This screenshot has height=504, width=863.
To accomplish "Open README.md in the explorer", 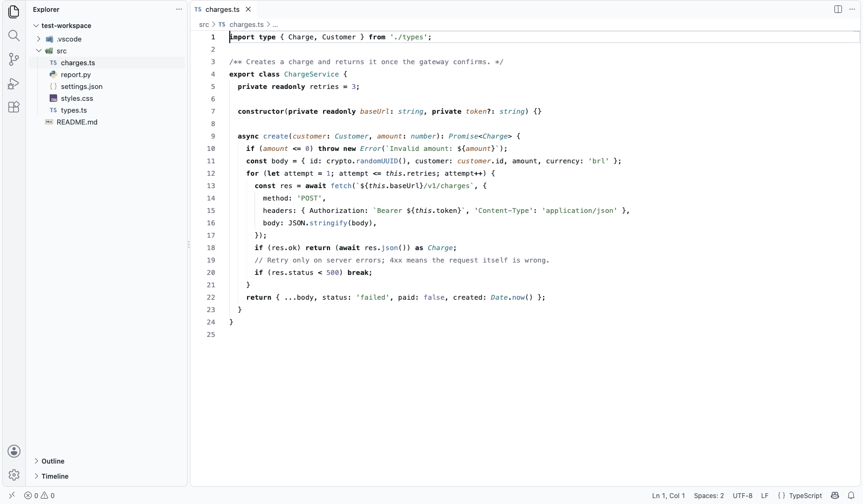I will (x=107, y=122).
